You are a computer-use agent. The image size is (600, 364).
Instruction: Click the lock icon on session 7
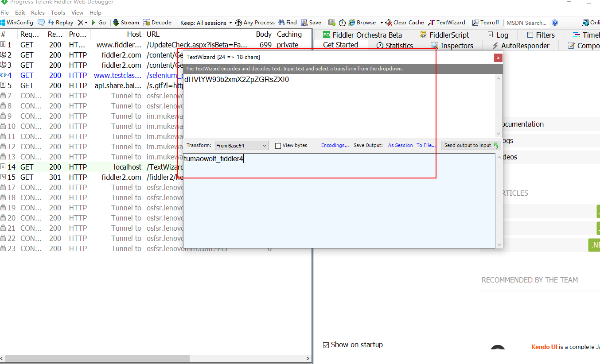pyautogui.click(x=4, y=96)
